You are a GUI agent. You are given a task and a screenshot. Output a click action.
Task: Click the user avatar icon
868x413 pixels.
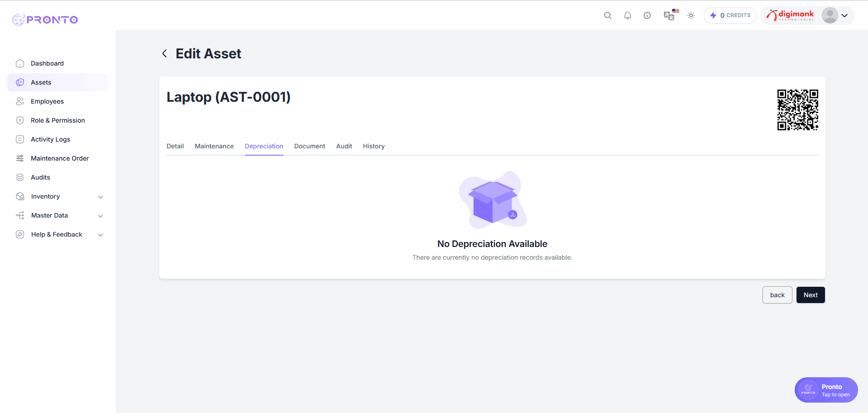click(830, 15)
